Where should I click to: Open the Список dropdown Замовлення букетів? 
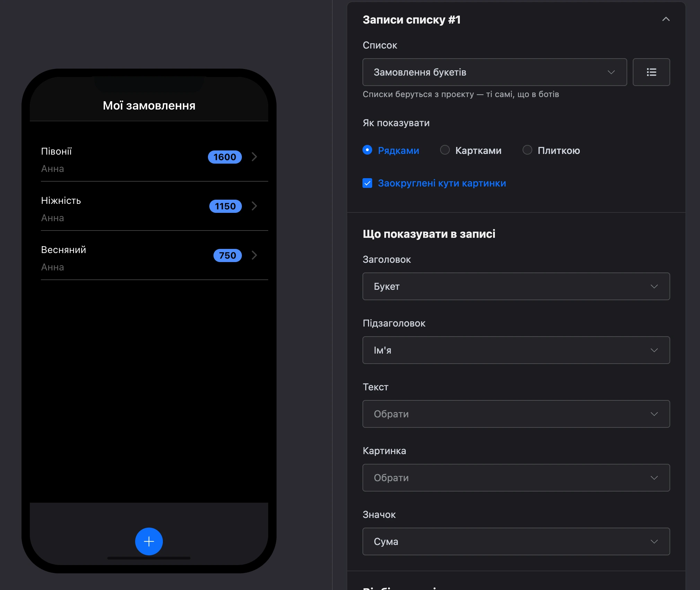(495, 72)
